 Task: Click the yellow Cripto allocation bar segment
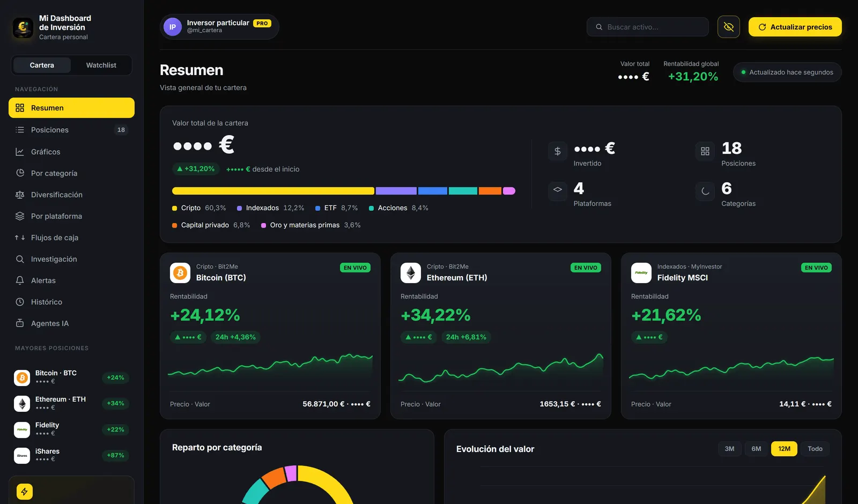tap(273, 191)
